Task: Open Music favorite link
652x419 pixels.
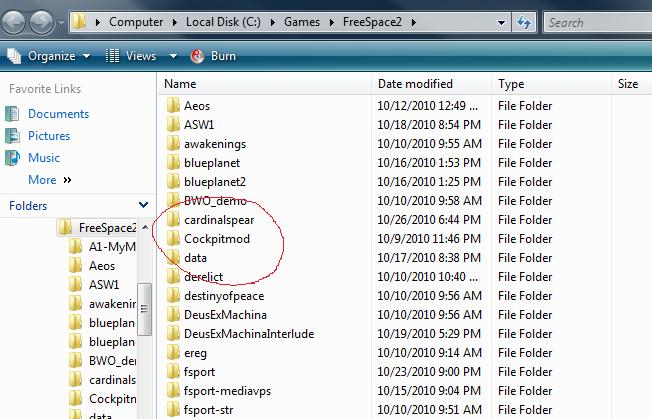Action: pyautogui.click(x=44, y=158)
